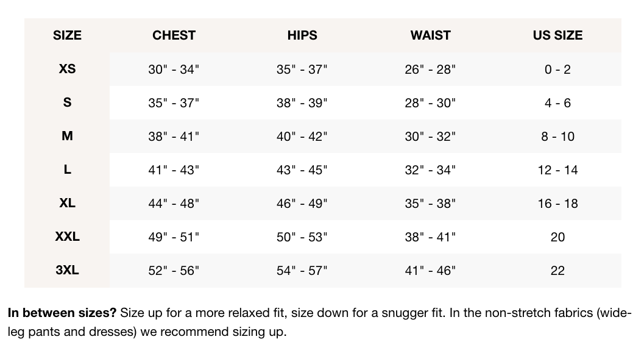The width and height of the screenshot is (644, 356).
Task: Select the XL size row label
Action: (67, 203)
